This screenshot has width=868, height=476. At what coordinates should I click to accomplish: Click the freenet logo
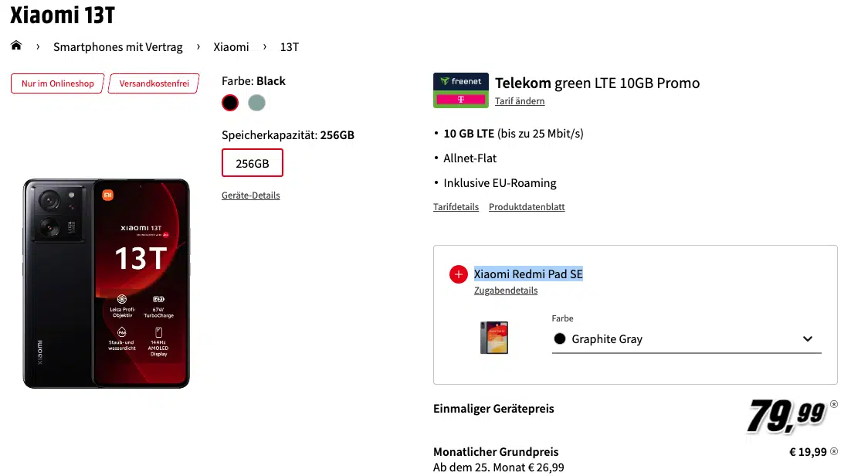click(x=461, y=81)
